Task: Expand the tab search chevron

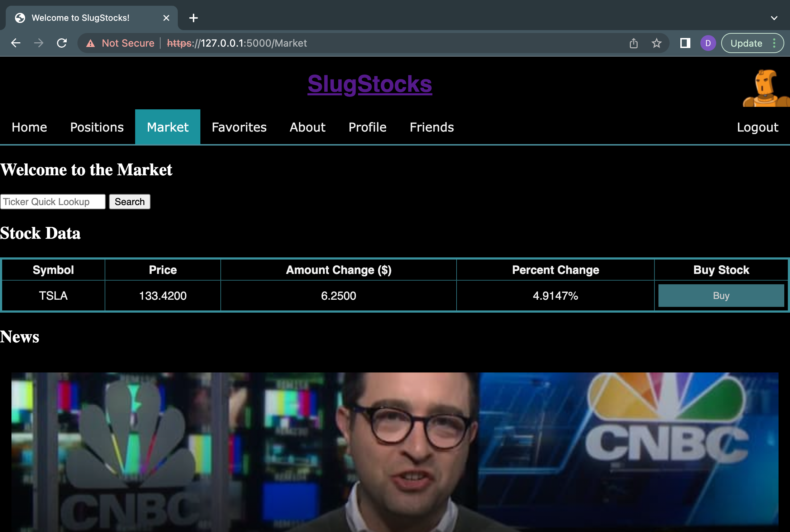Action: 774,18
